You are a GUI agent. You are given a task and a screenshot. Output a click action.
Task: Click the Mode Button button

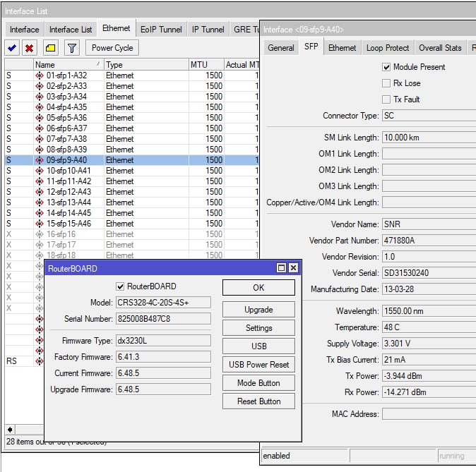coord(258,383)
